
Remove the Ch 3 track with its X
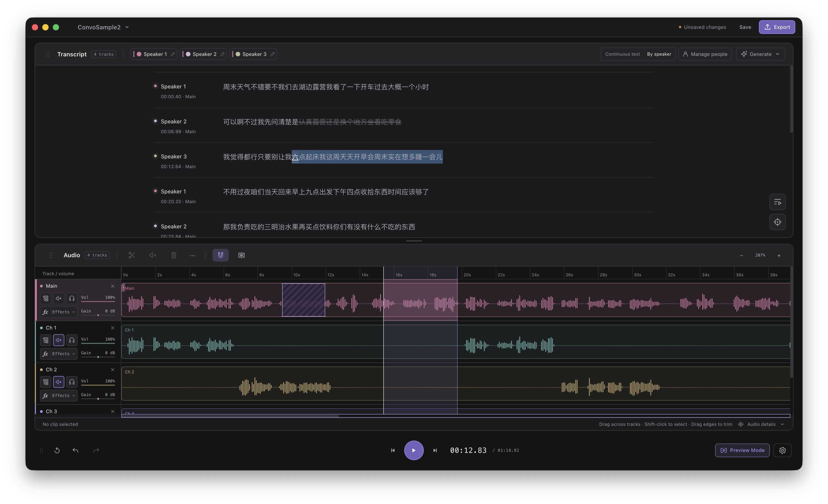click(x=112, y=412)
